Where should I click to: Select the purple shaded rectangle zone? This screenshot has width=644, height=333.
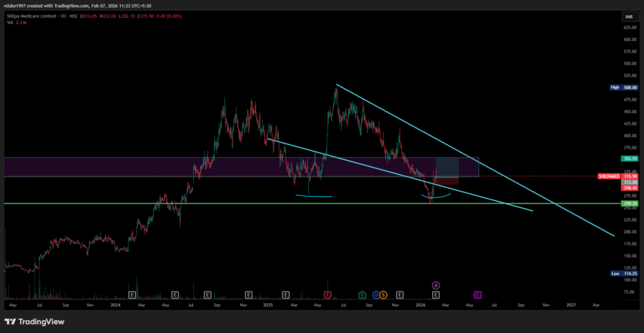click(x=126, y=166)
